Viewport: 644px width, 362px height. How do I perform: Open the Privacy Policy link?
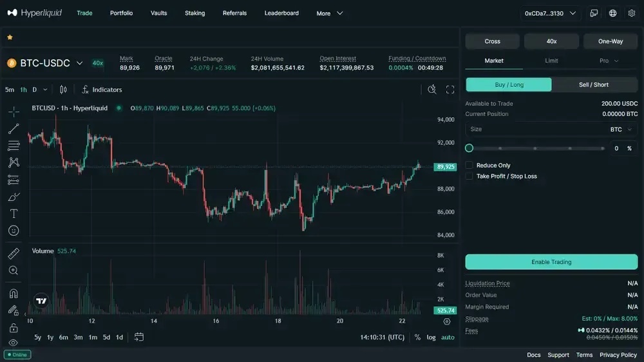(x=618, y=355)
